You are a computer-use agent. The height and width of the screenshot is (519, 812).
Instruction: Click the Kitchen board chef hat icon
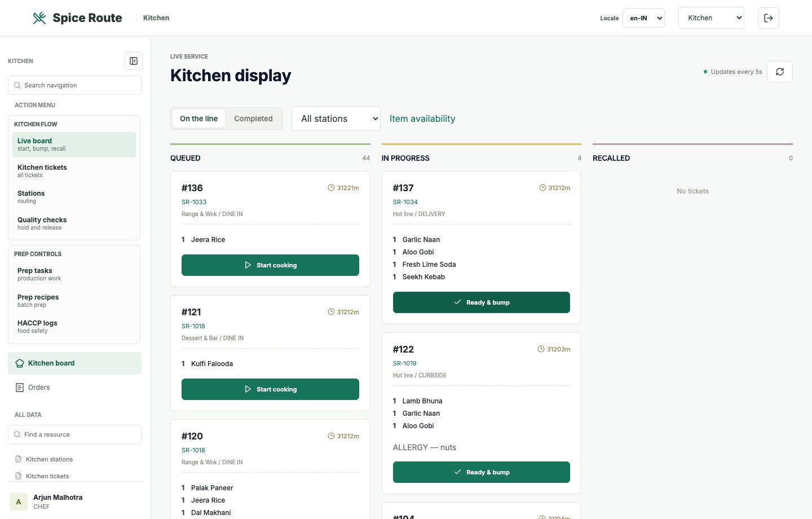[x=20, y=363]
